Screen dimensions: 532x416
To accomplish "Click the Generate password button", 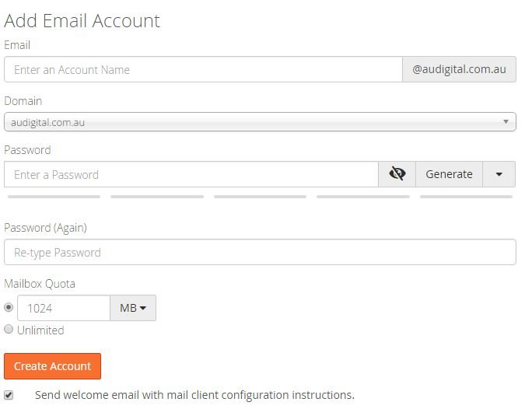I will [x=449, y=174].
